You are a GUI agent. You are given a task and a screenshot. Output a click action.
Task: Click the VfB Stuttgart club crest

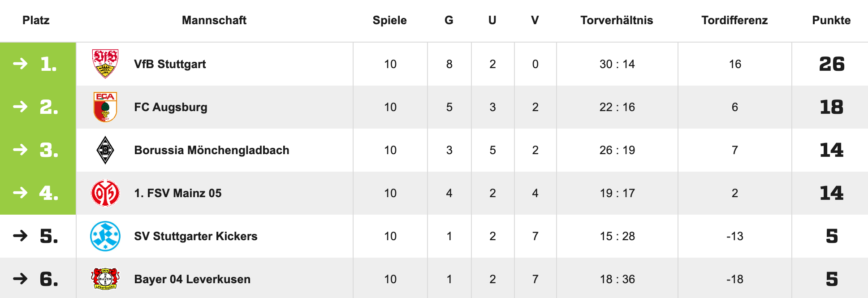coord(105,64)
